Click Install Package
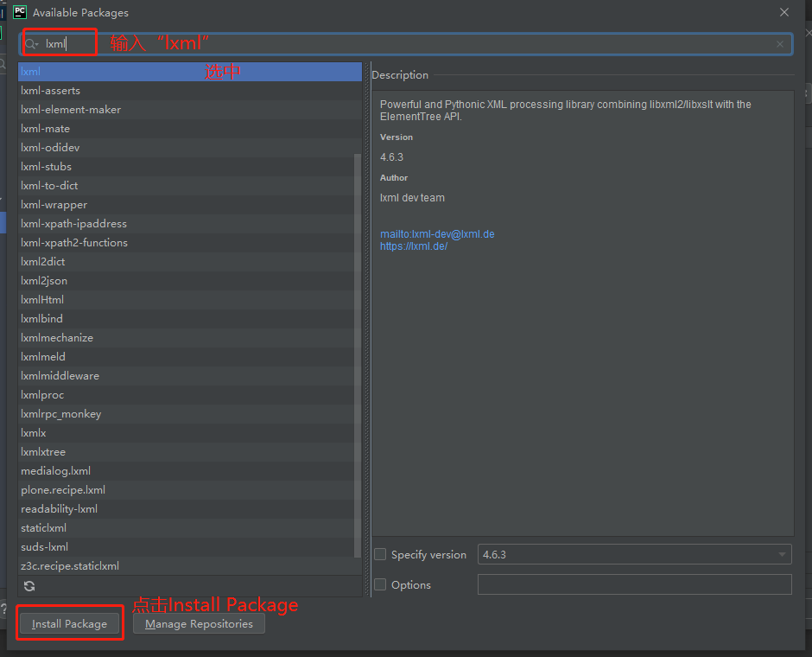The height and width of the screenshot is (657, 812). (69, 622)
